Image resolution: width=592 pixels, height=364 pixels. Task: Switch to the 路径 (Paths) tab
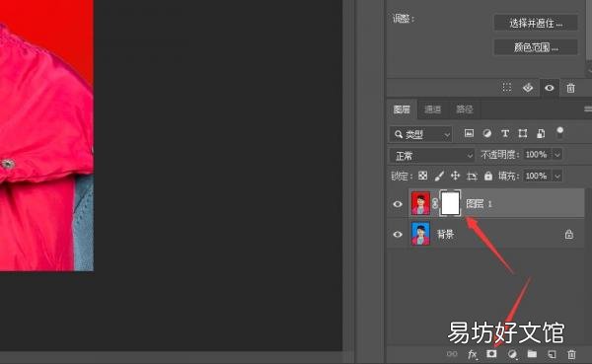tap(465, 109)
